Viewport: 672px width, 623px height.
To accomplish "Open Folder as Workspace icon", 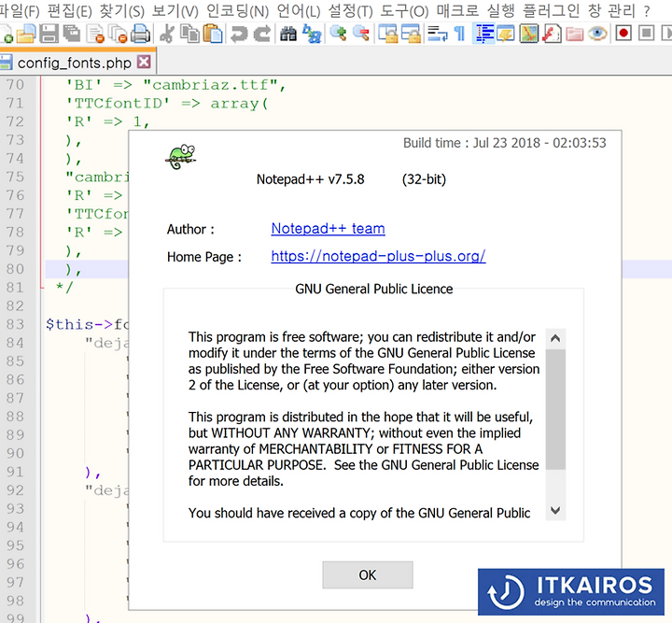I will pos(574,34).
